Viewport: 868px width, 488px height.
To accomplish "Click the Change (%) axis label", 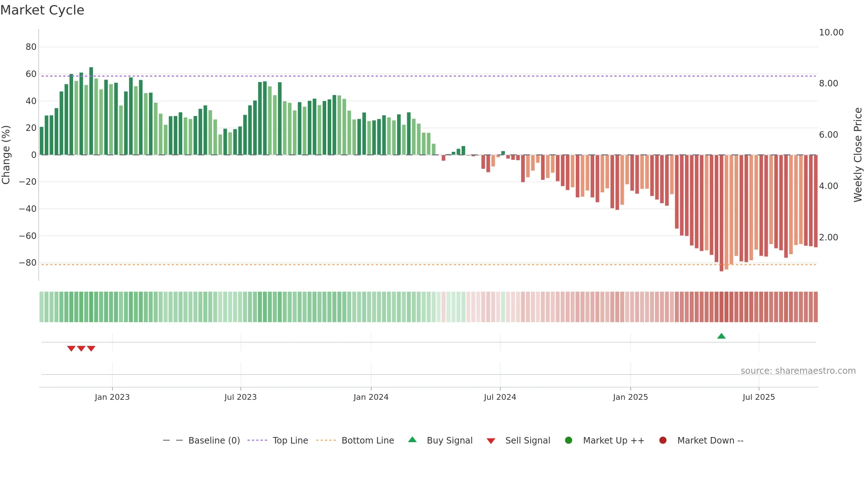I will click(x=6, y=155).
